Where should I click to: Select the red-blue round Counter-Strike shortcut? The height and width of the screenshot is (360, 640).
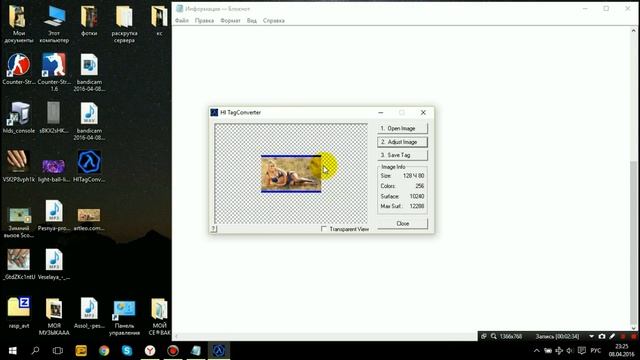pos(18,69)
